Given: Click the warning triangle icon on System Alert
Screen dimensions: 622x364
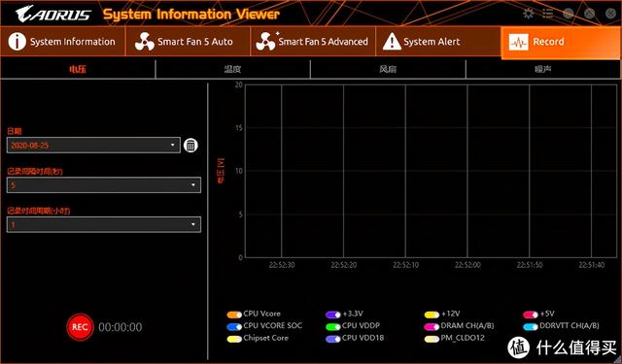Looking at the screenshot, I should coord(392,42).
